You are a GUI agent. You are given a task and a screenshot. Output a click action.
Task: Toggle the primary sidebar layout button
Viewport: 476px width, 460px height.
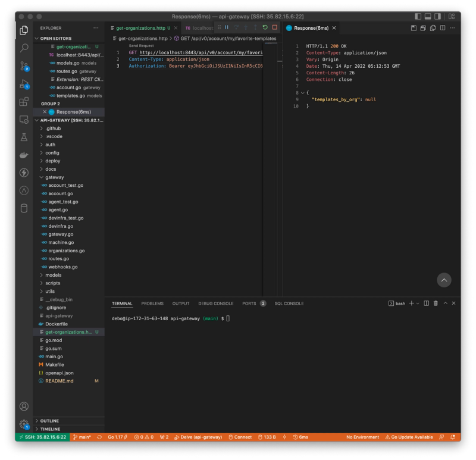(418, 17)
